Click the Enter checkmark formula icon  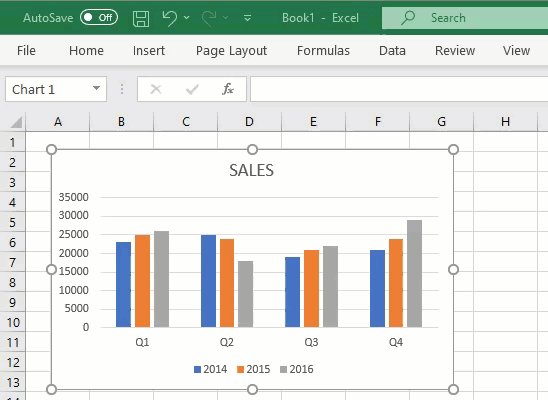192,89
